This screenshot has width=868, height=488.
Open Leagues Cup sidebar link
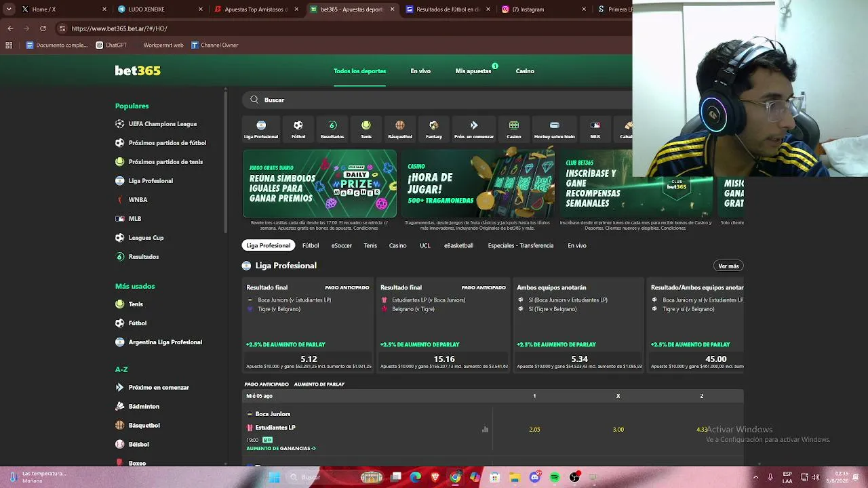[146, 238]
